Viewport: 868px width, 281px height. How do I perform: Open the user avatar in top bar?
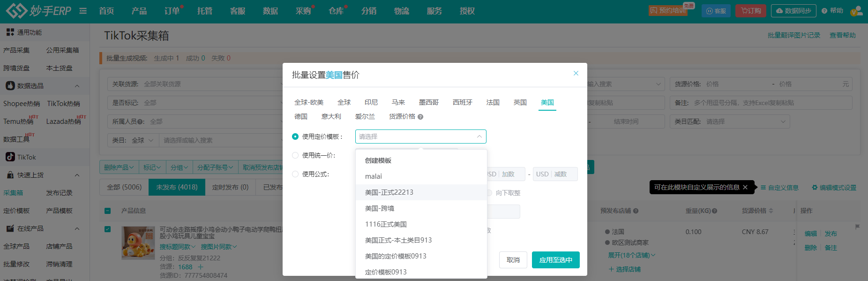[x=857, y=11]
